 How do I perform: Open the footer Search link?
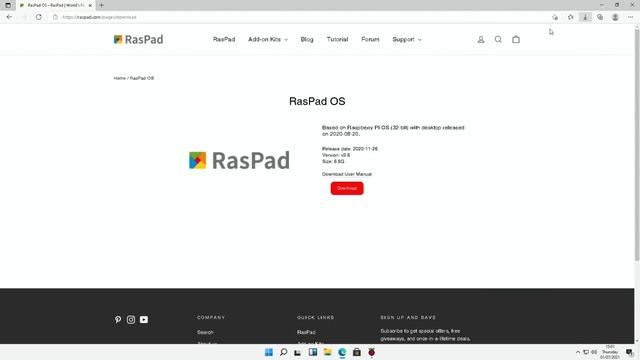click(x=205, y=332)
